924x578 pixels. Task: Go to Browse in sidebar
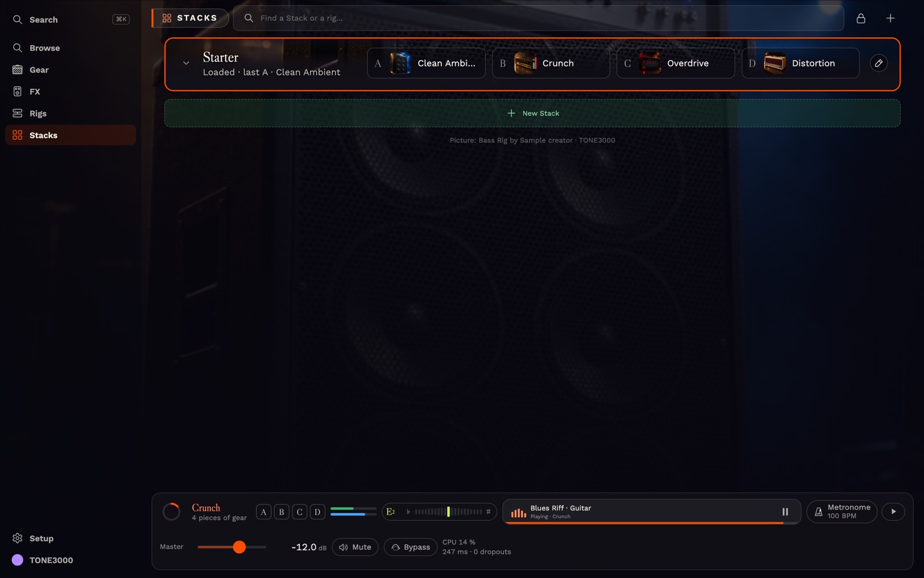click(x=70, y=48)
